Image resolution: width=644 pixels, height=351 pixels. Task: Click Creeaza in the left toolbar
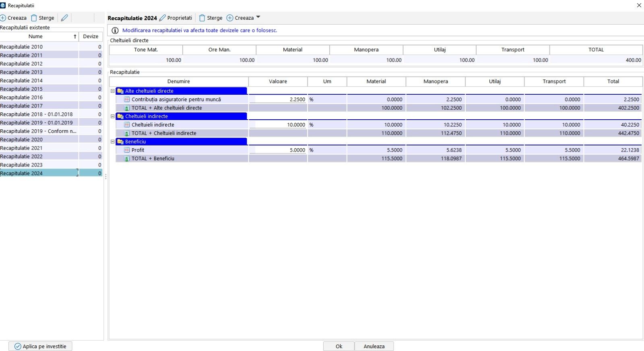[13, 18]
